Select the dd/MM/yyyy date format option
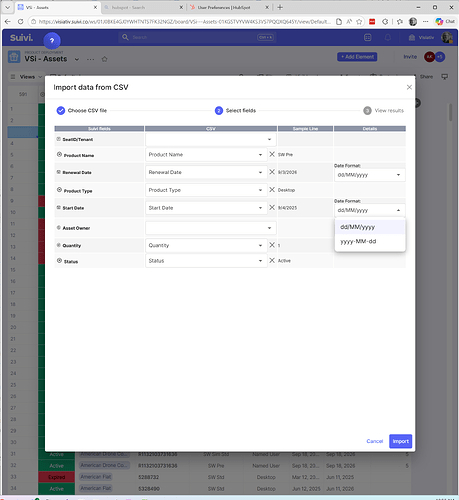Image resolution: width=459 pixels, height=500 pixels. 370,227
